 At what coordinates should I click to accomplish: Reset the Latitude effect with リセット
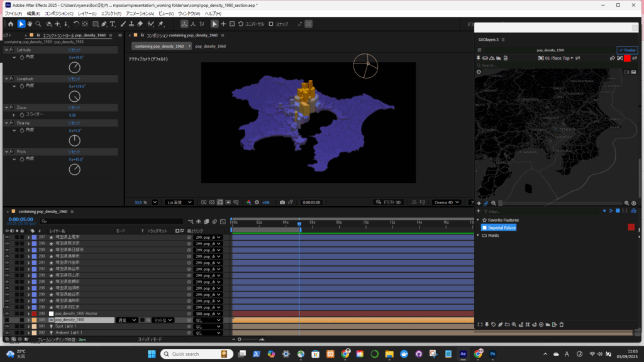point(74,50)
